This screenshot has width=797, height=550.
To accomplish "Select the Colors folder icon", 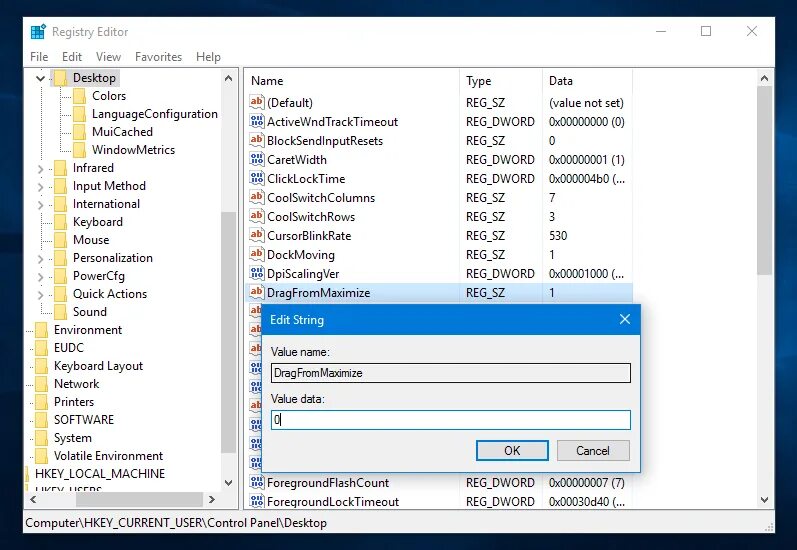I will coord(79,96).
